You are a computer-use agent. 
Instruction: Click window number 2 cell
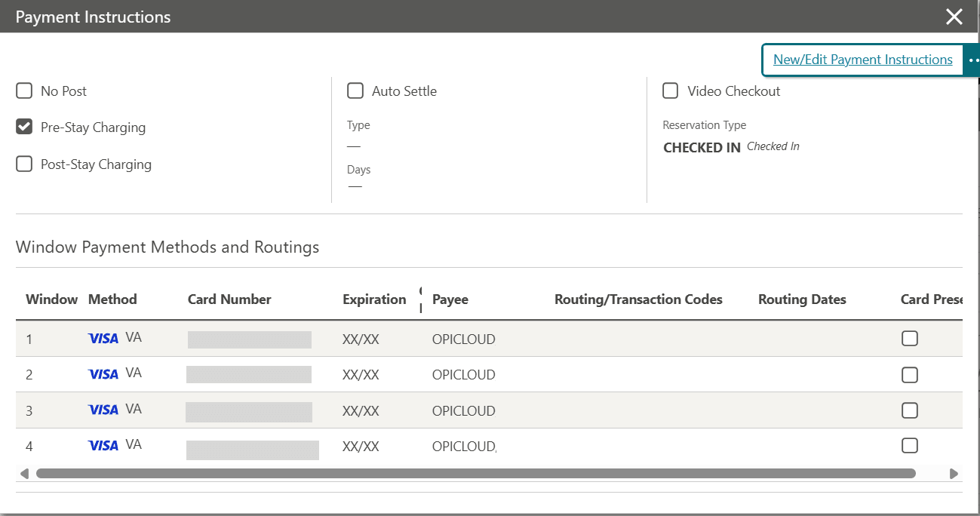click(29, 375)
